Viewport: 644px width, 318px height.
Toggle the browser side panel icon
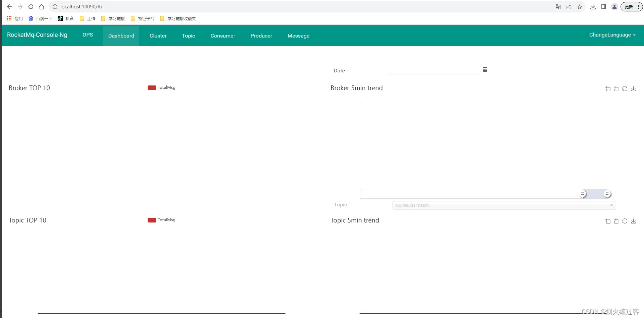tap(604, 7)
